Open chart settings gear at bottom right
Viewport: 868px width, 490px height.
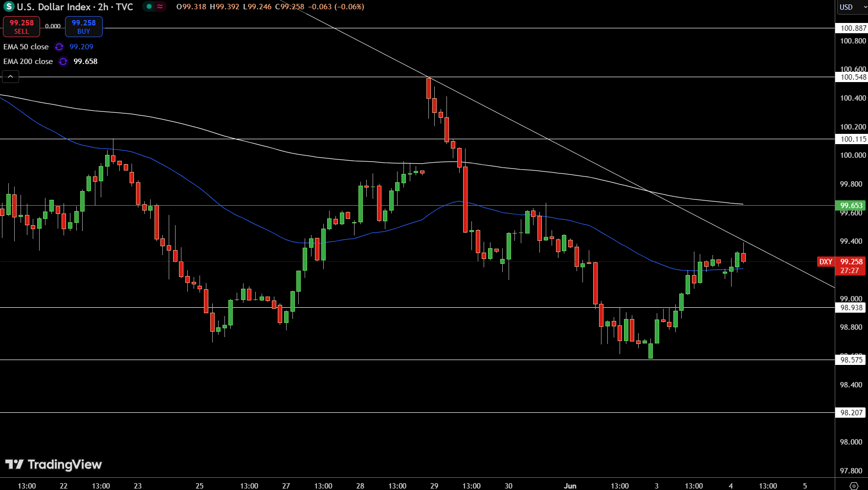pos(854,486)
